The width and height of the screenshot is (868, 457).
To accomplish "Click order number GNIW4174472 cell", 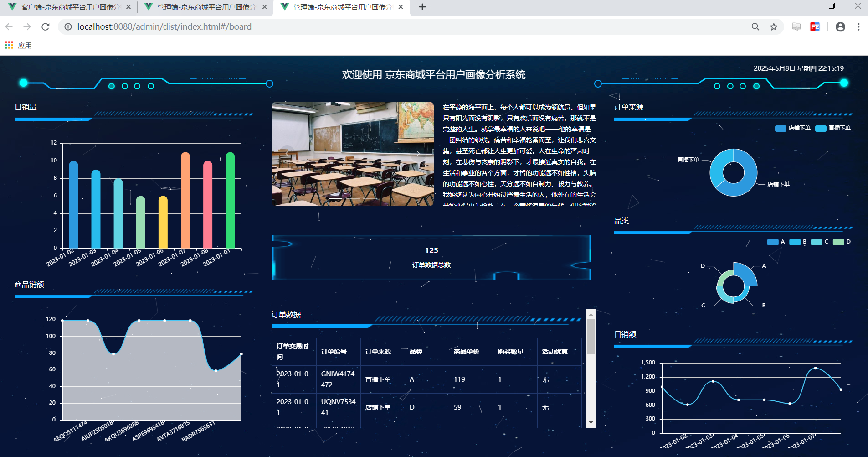I will (x=338, y=379).
